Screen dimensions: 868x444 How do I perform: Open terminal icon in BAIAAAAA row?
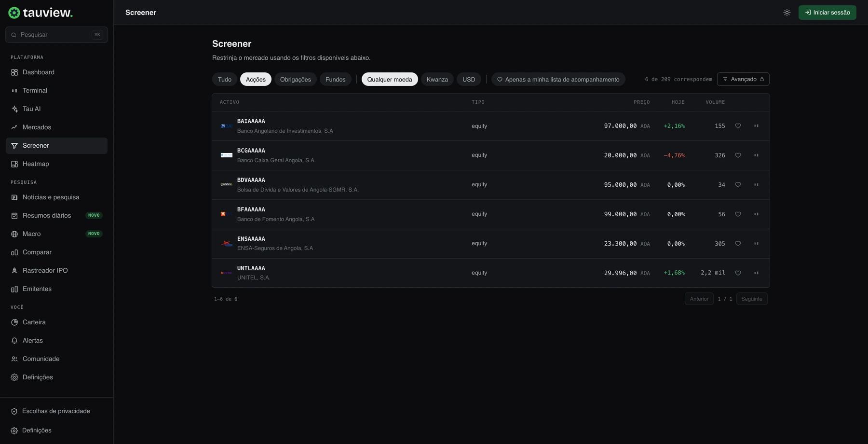tap(756, 126)
